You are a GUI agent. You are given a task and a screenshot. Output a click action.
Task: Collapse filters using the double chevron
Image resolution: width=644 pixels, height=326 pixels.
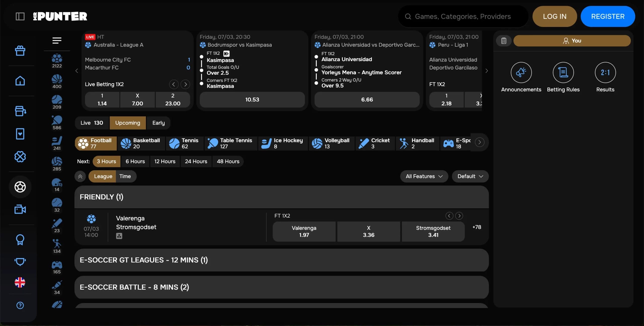[80, 176]
